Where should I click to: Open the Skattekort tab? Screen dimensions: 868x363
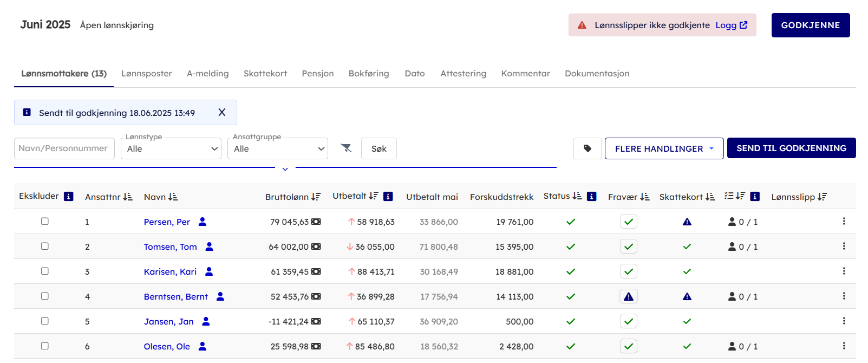point(265,74)
